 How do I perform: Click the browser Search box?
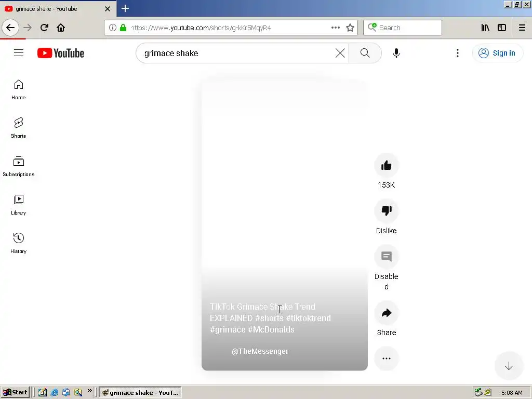click(x=403, y=28)
